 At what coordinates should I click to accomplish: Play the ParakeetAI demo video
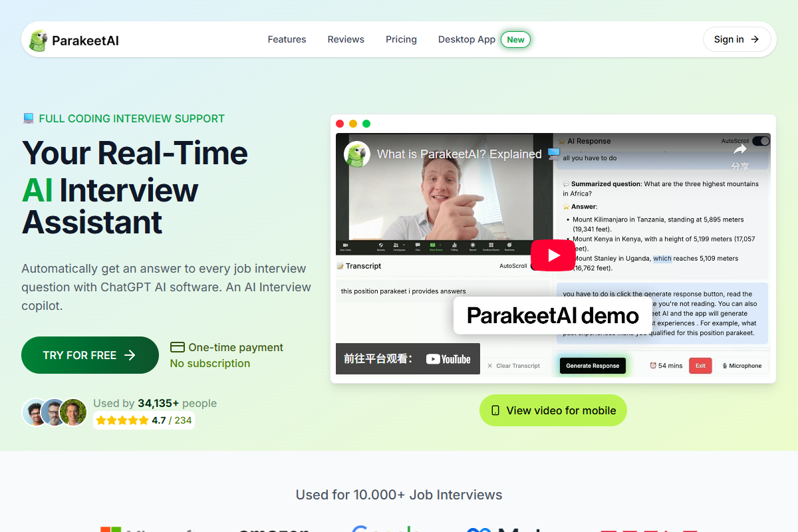tap(553, 255)
